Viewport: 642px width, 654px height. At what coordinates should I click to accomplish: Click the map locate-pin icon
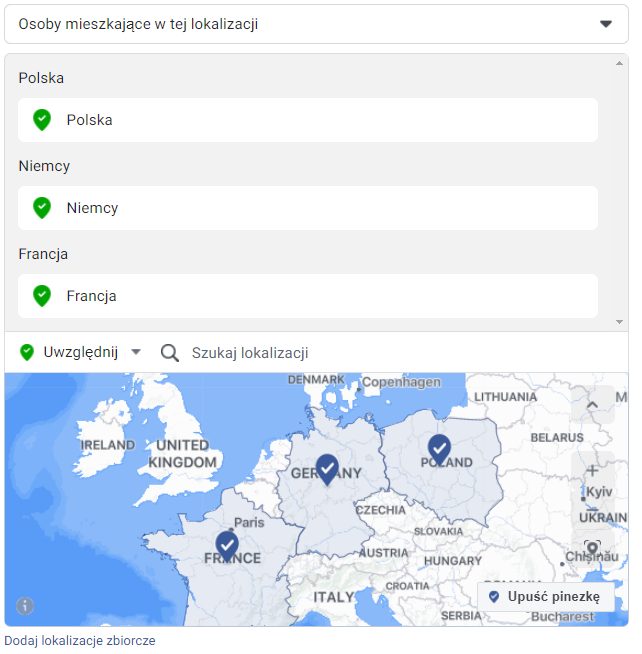(x=592, y=547)
